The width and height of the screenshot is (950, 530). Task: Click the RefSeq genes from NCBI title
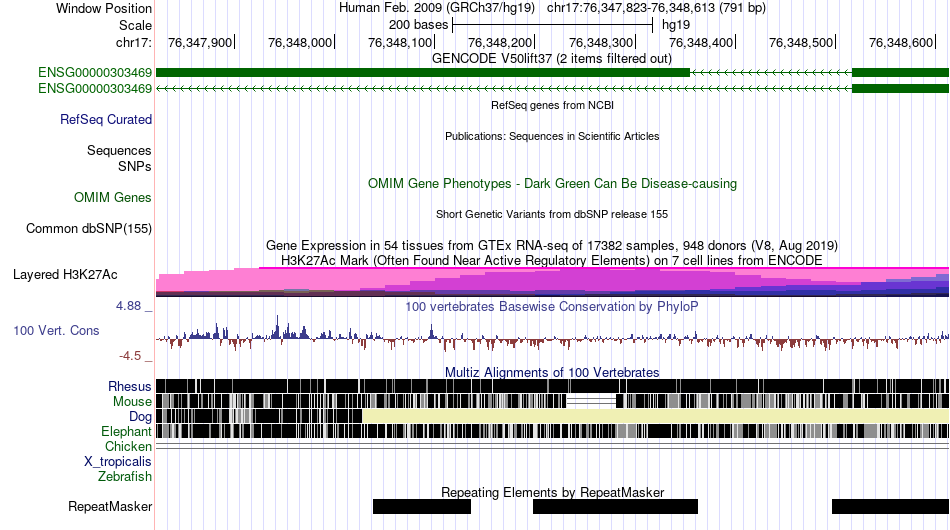click(x=552, y=105)
